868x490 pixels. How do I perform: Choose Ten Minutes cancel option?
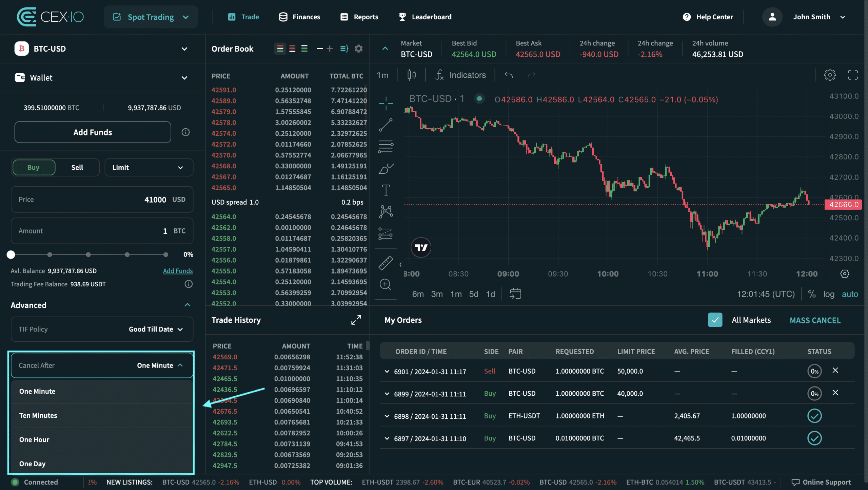tap(102, 415)
